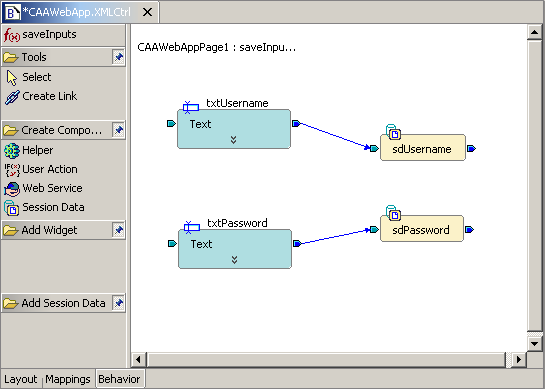
Task: Click the Add Widget folder icon
Action: (x=10, y=230)
